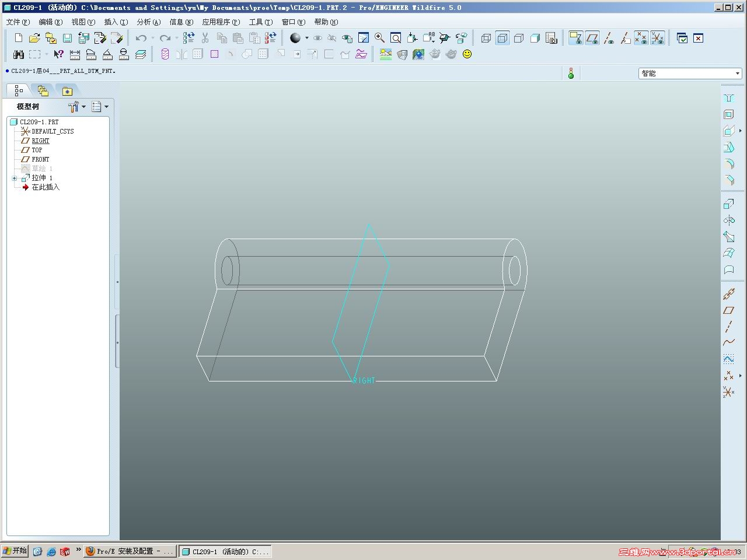Viewport: 747px width, 560px height.
Task: Toggle datum axes display
Action: [609, 38]
